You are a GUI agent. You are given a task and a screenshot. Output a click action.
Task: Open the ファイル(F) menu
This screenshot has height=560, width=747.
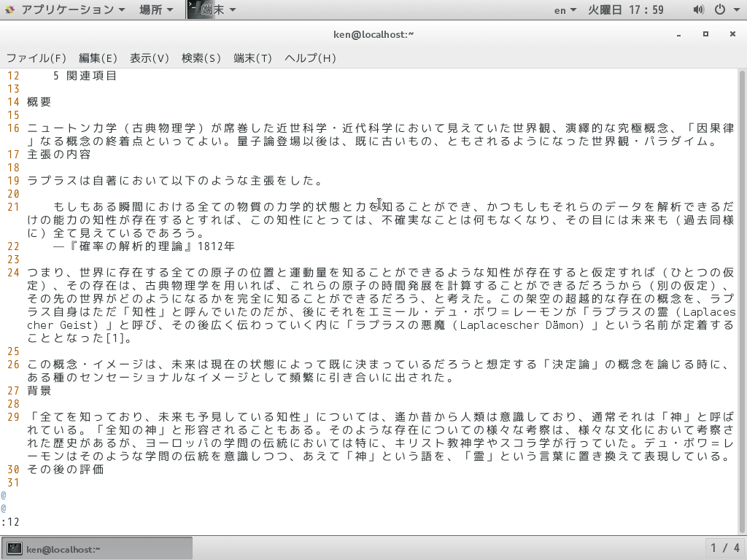click(x=36, y=58)
